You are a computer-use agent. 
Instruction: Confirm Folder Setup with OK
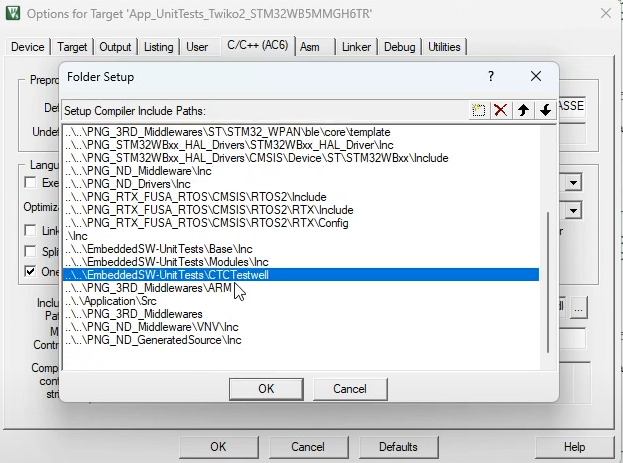point(266,389)
